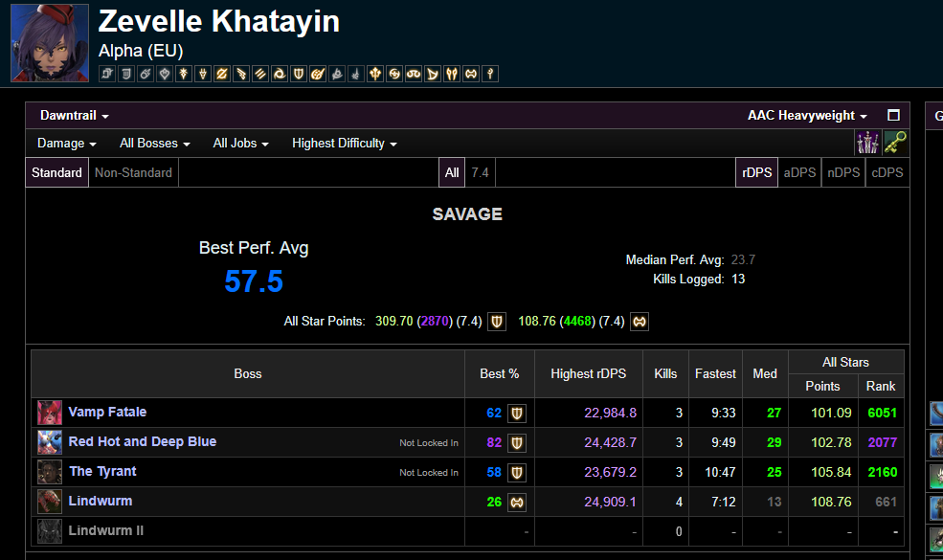
Task: Click Paladin icon beside All Star Points 309.70
Action: pos(497,322)
